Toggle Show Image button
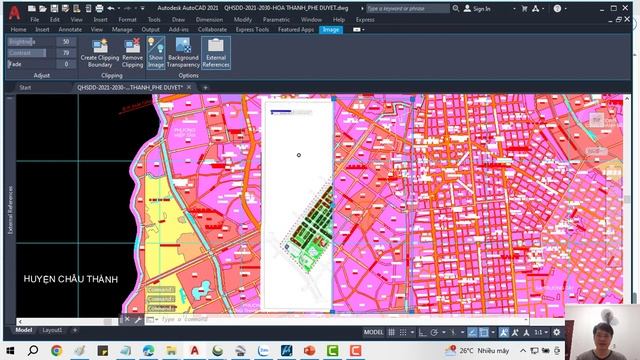Viewport: 640px width, 360px height. [156, 53]
